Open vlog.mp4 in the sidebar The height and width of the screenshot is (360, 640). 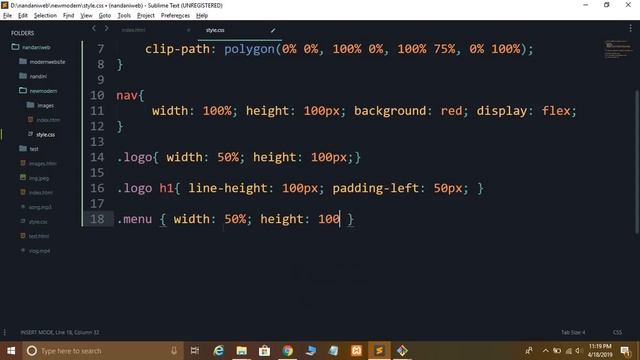tap(39, 251)
